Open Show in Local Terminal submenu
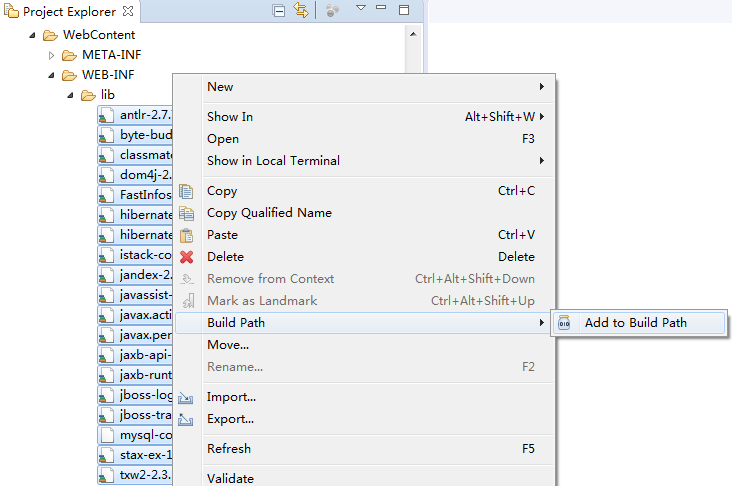 point(364,161)
